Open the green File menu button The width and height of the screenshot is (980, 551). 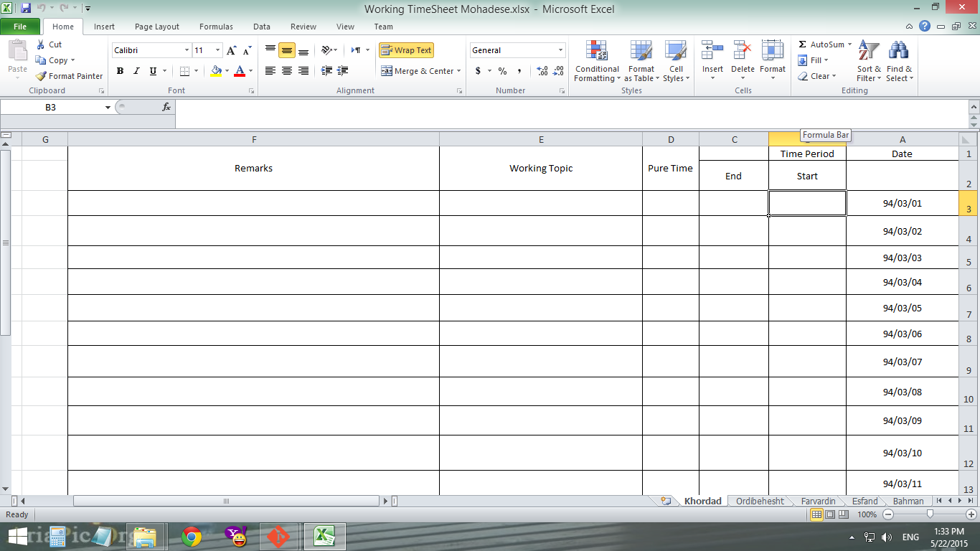(x=20, y=27)
